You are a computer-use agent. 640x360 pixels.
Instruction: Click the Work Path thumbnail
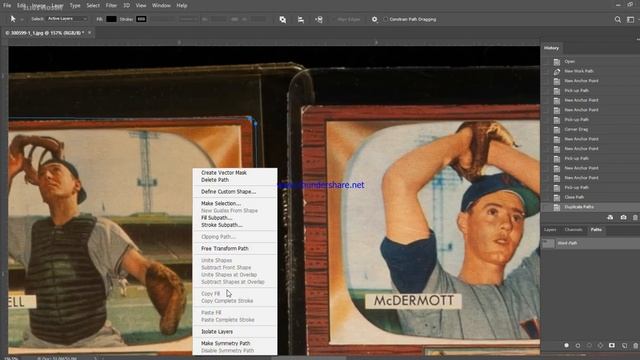click(549, 243)
